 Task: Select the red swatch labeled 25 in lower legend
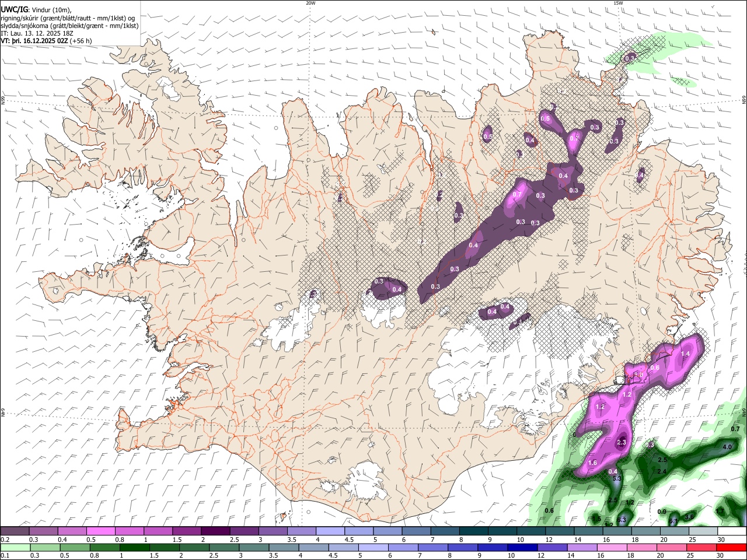(x=701, y=547)
